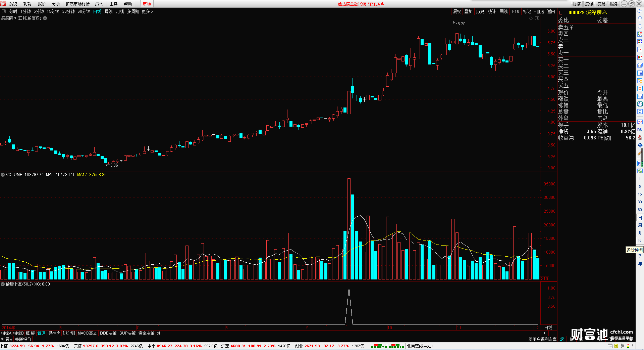Viewport: 644px width, 350px height.
Task: Select the MACD基本 template tab
Action: pos(87,333)
